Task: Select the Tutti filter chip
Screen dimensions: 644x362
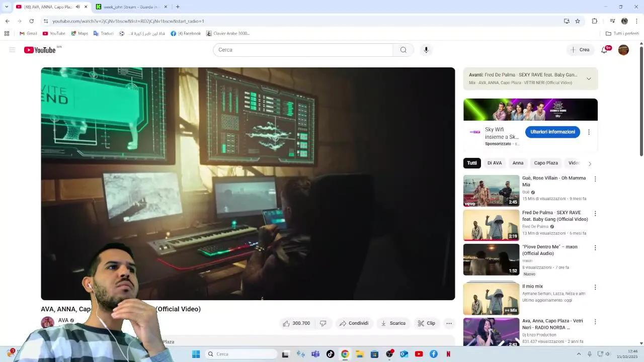Action: click(x=472, y=163)
